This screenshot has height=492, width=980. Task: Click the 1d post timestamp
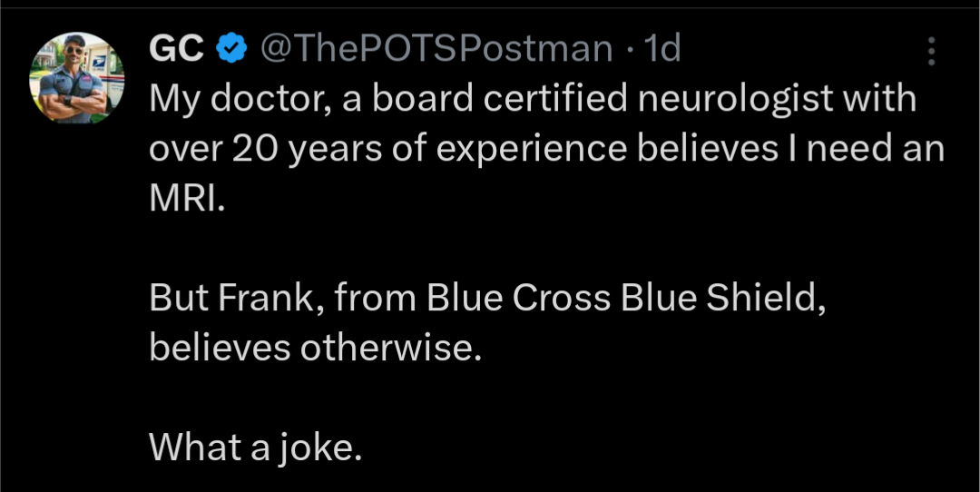661,49
